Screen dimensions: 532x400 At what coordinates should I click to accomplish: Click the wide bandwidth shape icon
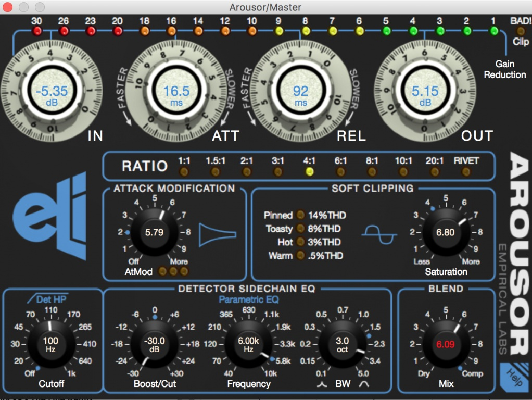364,384
